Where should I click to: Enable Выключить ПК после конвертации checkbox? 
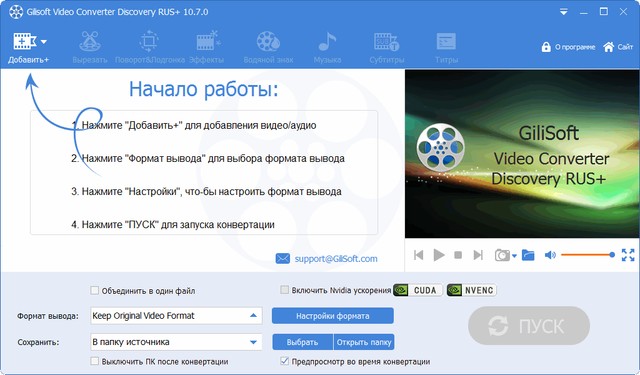coord(94,361)
